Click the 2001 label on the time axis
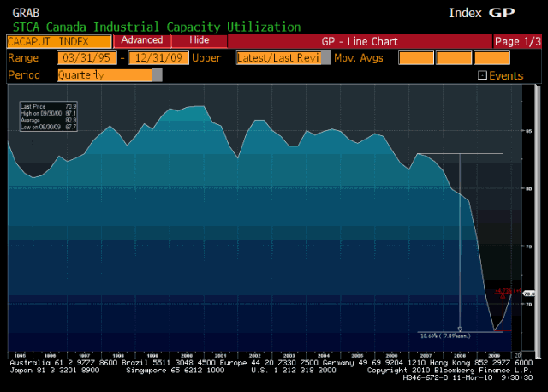The image size is (548, 392). tap(219, 354)
